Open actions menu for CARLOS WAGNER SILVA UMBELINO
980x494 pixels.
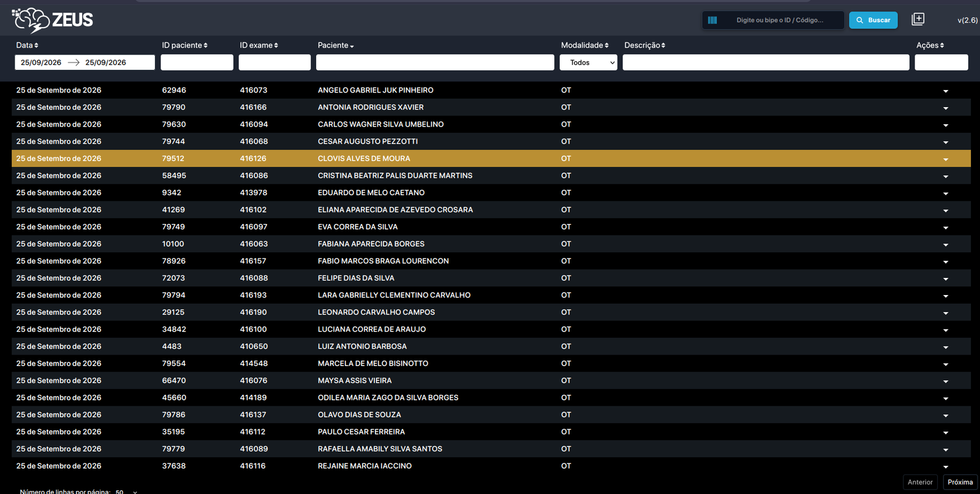point(946,125)
